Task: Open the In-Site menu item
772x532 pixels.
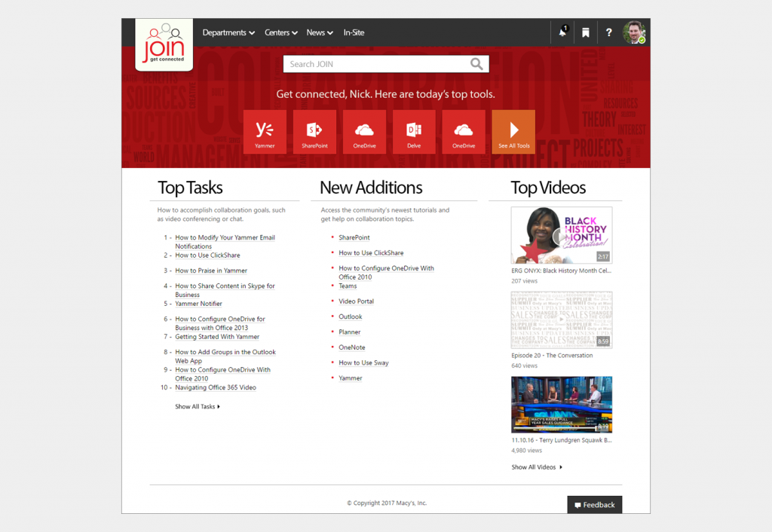Action: tap(354, 32)
